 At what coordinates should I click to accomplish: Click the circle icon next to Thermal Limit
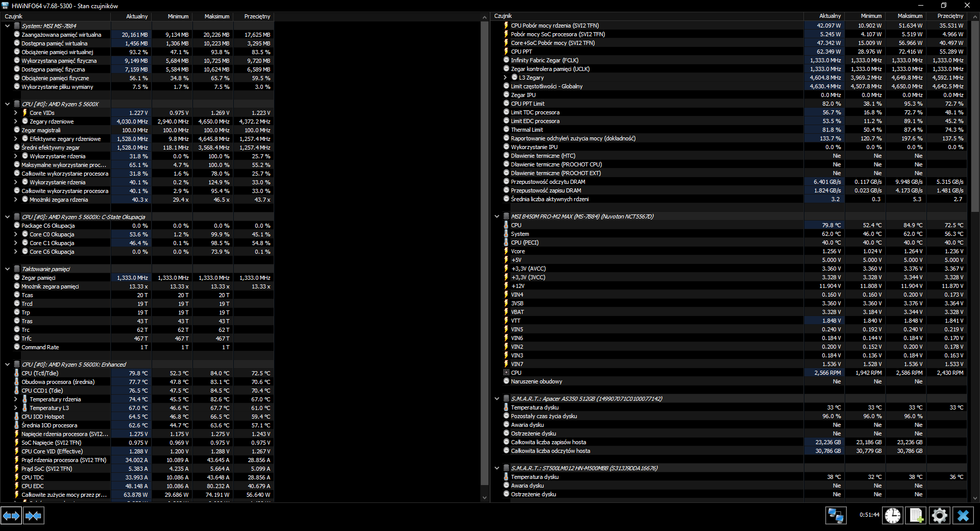pos(506,130)
